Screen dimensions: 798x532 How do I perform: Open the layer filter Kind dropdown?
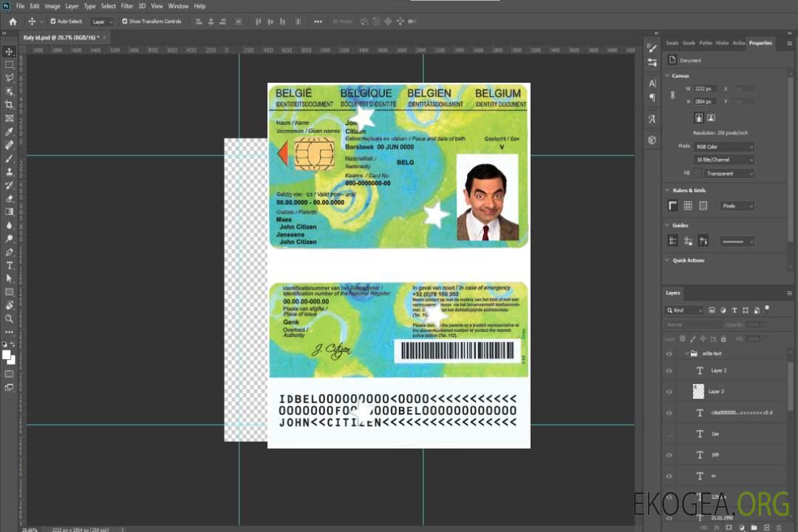tap(684, 310)
